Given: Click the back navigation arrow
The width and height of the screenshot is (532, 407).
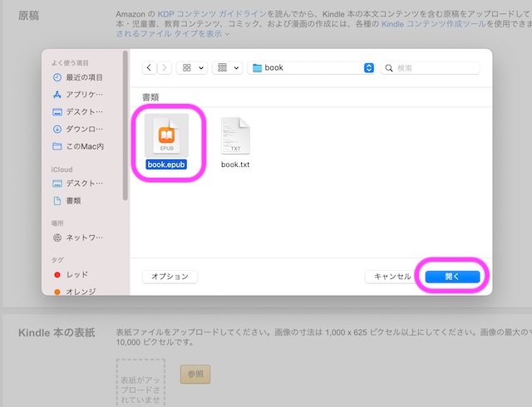Looking at the screenshot, I should tap(150, 67).
